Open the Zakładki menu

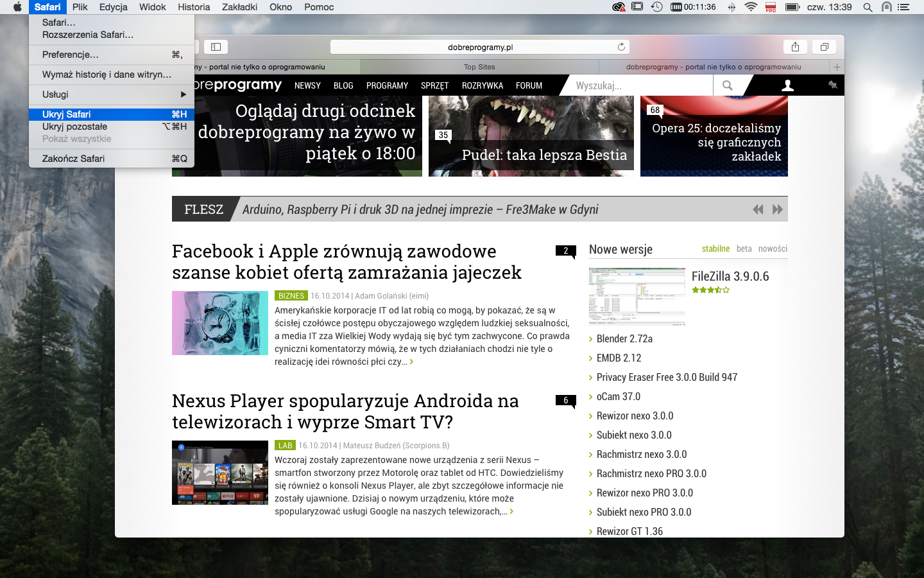[239, 7]
